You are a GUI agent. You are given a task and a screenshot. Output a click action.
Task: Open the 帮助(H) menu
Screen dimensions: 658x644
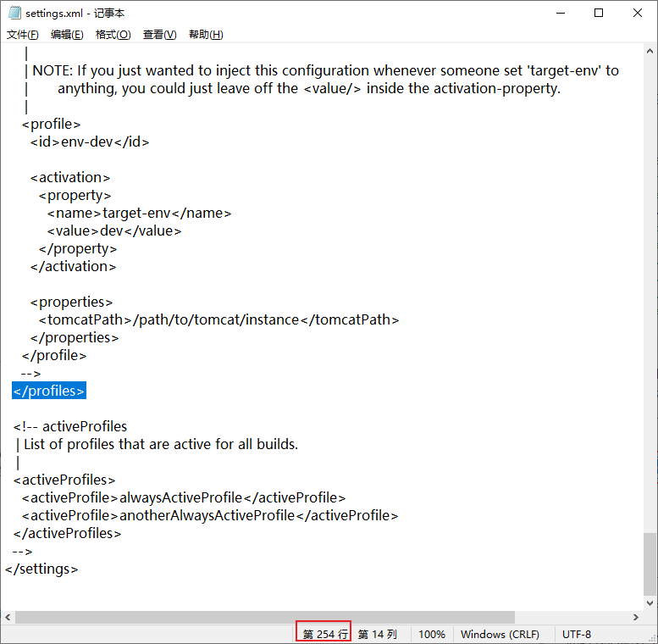click(206, 35)
